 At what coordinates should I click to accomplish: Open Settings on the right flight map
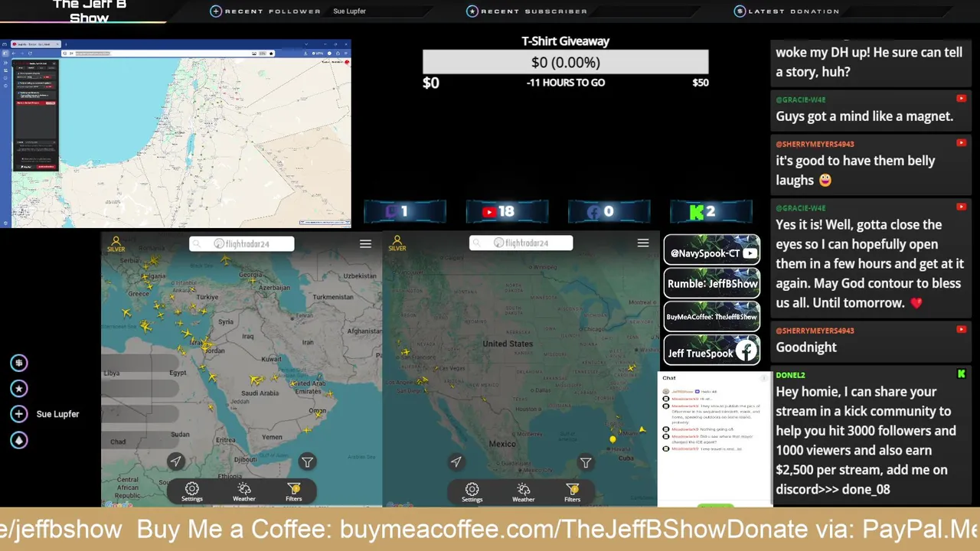pos(472,492)
